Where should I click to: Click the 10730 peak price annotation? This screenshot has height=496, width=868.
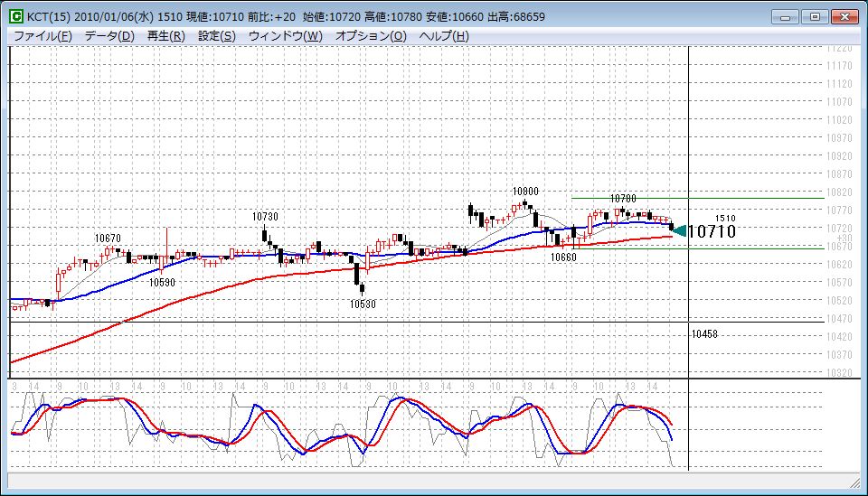(x=265, y=217)
